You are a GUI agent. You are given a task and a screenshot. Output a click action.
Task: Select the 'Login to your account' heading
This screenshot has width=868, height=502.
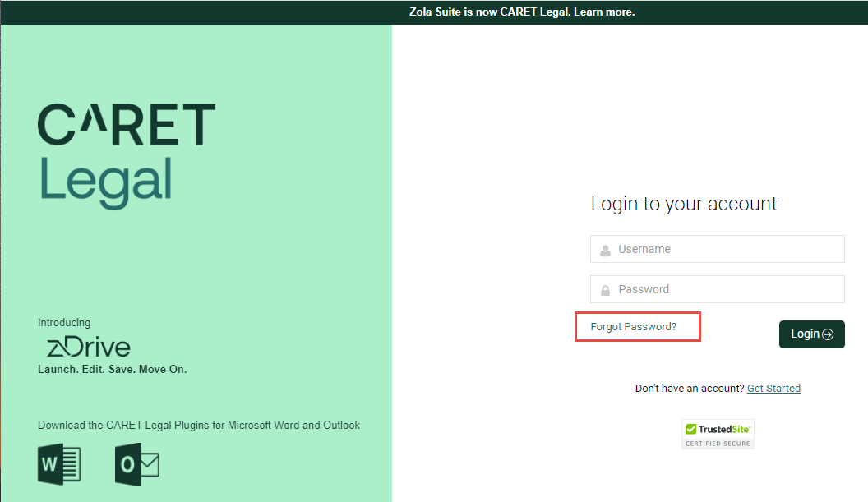pyautogui.click(x=684, y=205)
